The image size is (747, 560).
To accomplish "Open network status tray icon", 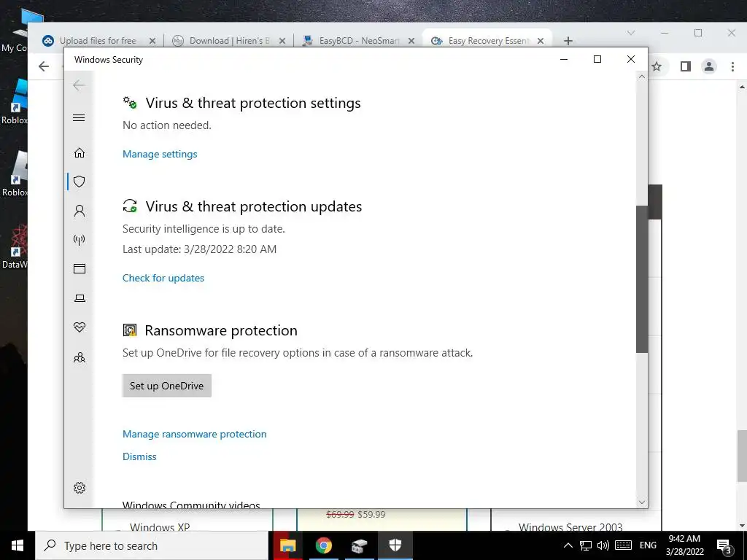I will (586, 545).
